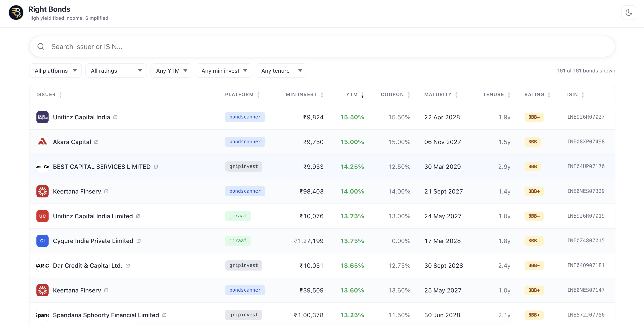Click the Akara Capital logo icon
644x325 pixels.
tap(42, 142)
